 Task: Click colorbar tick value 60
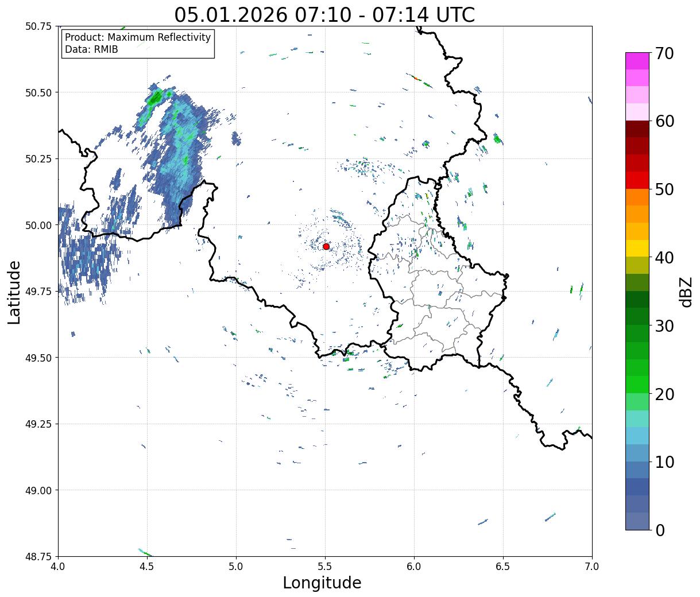coord(664,121)
